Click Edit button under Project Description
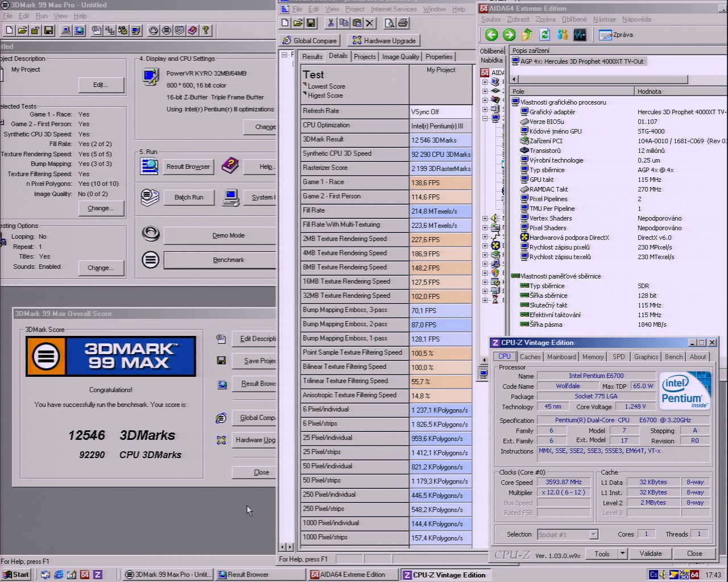 101,85
